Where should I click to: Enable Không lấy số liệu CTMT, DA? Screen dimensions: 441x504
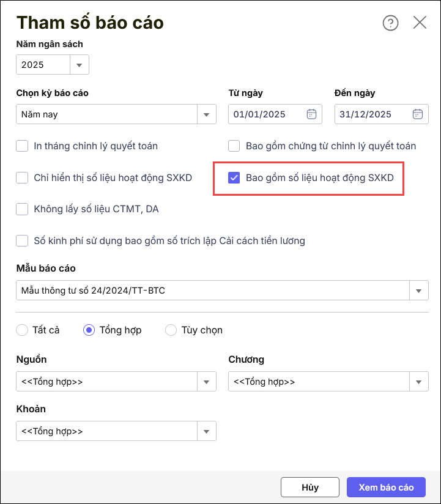tap(23, 209)
